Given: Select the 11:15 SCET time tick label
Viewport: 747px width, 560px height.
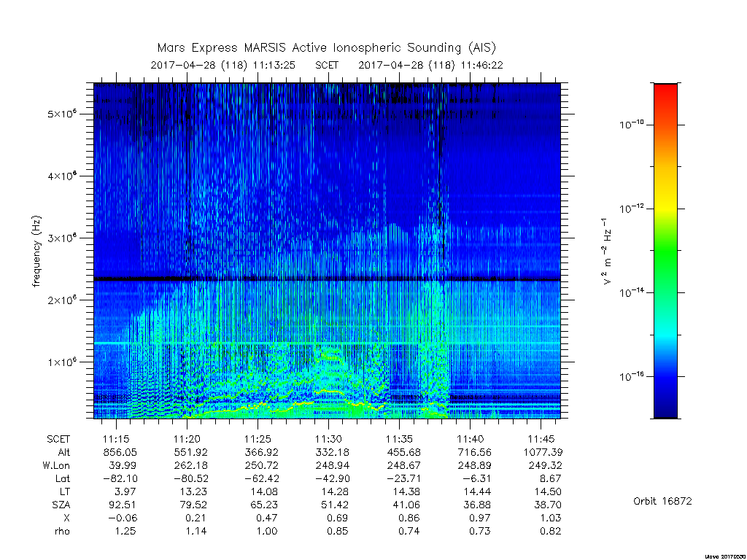Looking at the screenshot, I should point(116,439).
